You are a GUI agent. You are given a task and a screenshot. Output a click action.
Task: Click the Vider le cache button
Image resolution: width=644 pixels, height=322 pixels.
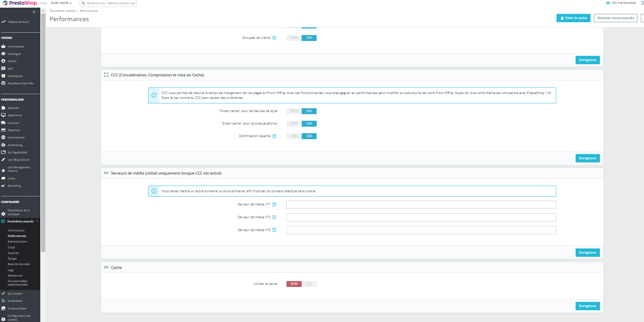pyautogui.click(x=574, y=18)
